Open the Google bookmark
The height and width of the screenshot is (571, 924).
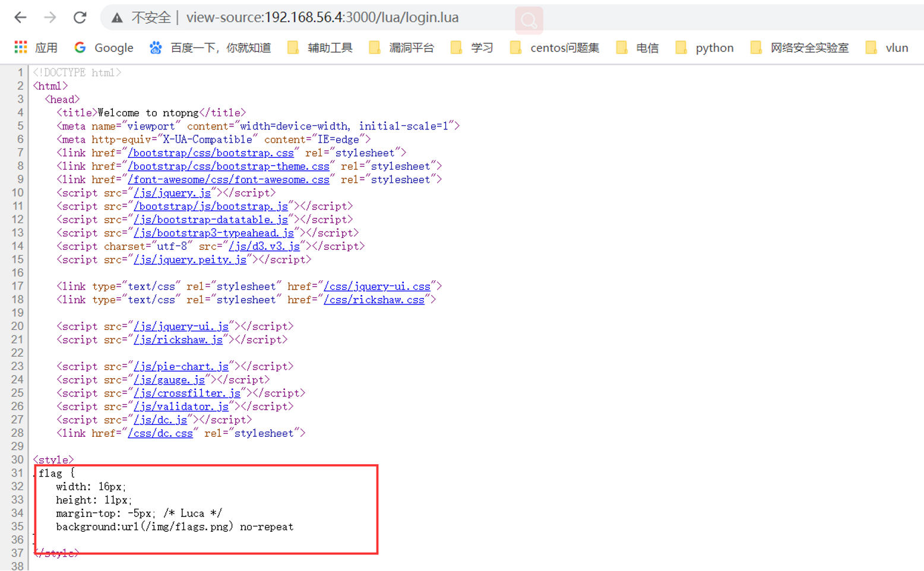(104, 48)
